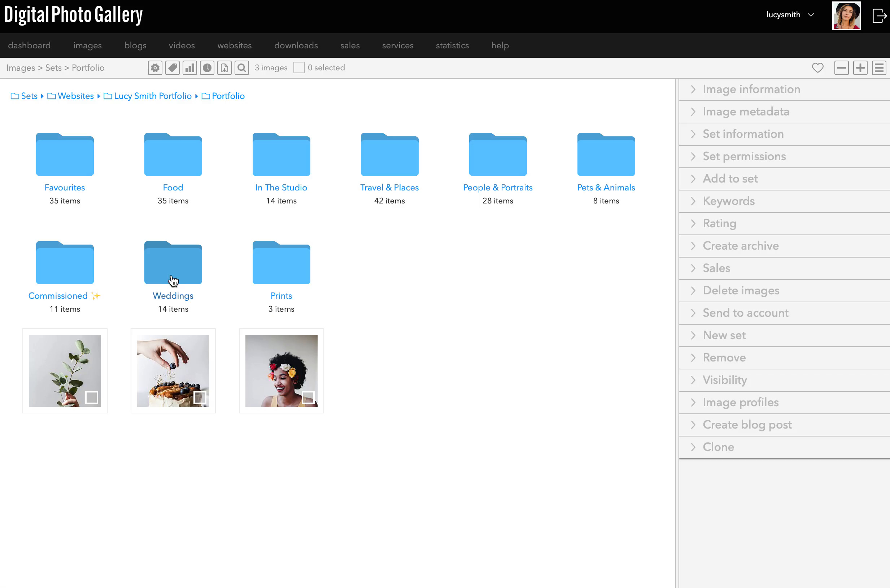This screenshot has height=588, width=890.
Task: Click the smiling woman portrait thumbnail
Action: click(282, 371)
